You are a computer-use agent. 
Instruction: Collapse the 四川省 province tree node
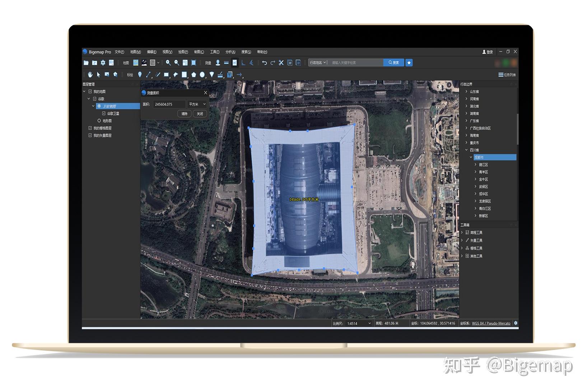click(x=466, y=150)
